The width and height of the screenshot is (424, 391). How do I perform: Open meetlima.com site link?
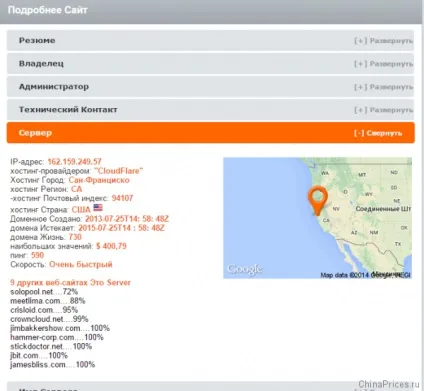[35, 301]
